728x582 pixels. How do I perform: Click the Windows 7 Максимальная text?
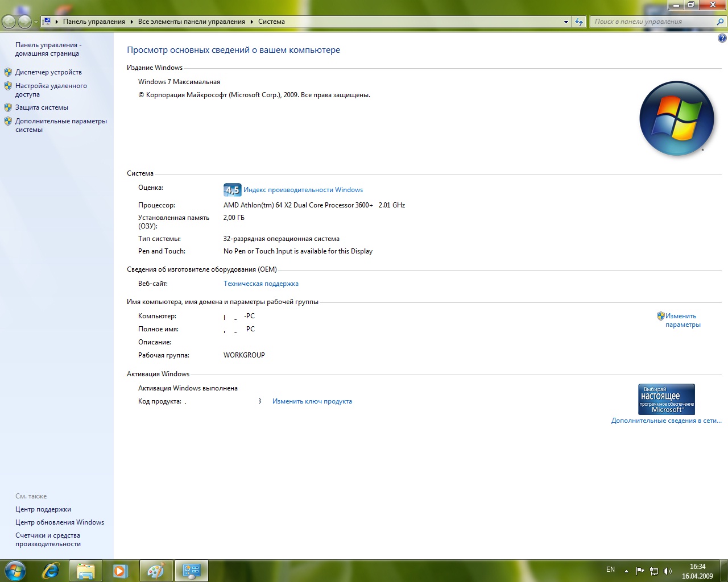coord(179,82)
